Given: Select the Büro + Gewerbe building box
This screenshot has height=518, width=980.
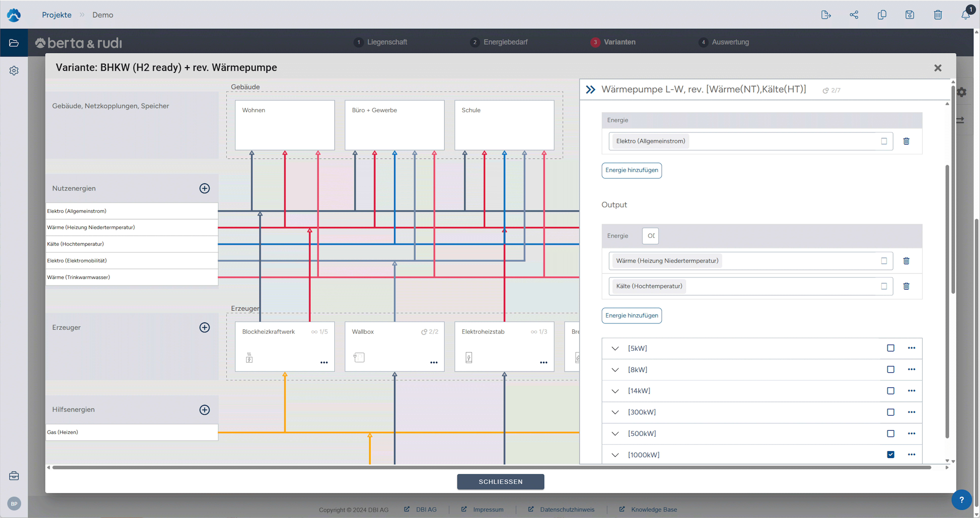Looking at the screenshot, I should pos(395,125).
